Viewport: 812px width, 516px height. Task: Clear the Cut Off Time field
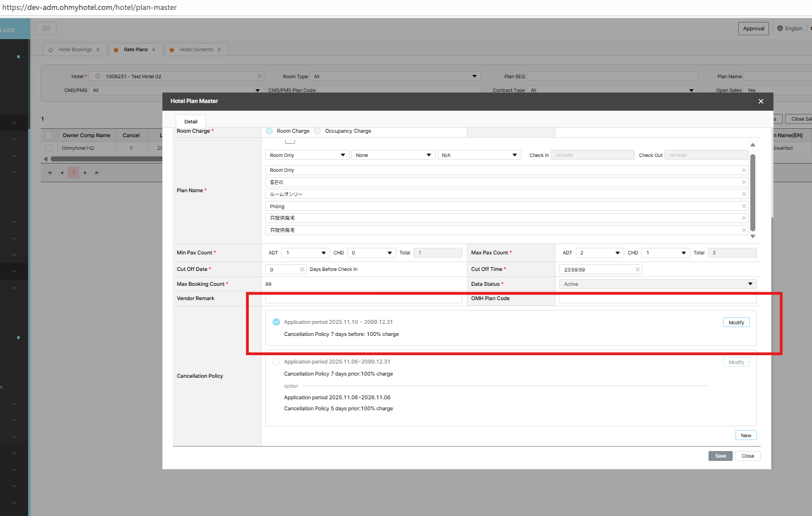coord(637,270)
